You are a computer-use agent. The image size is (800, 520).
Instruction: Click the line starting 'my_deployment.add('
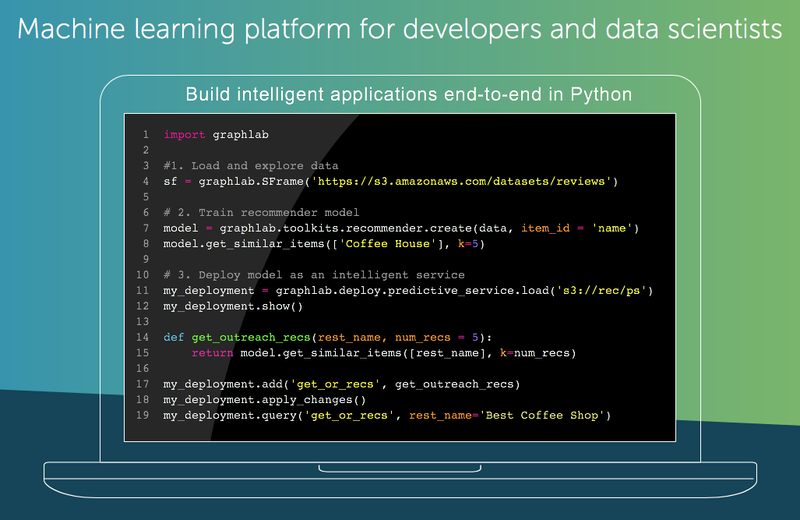(x=341, y=384)
